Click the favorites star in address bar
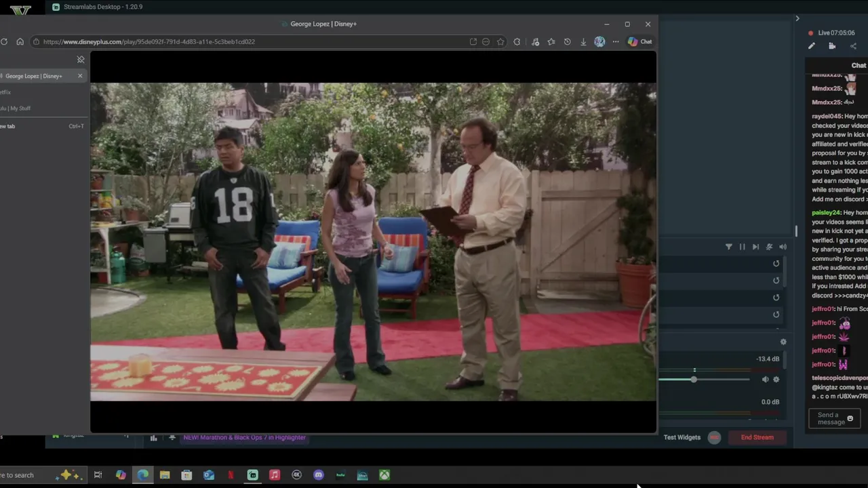Screen dimensions: 868x488 tap(500, 41)
